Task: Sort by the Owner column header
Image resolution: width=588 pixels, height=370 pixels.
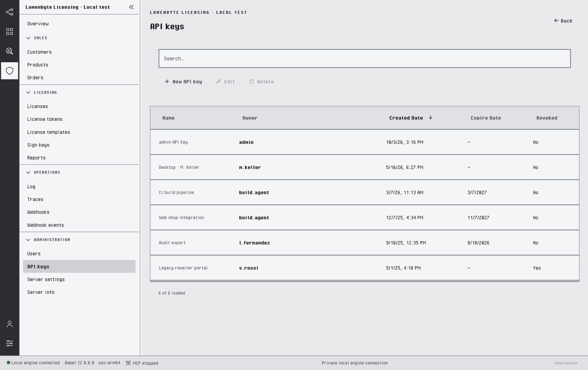Action: (250, 118)
